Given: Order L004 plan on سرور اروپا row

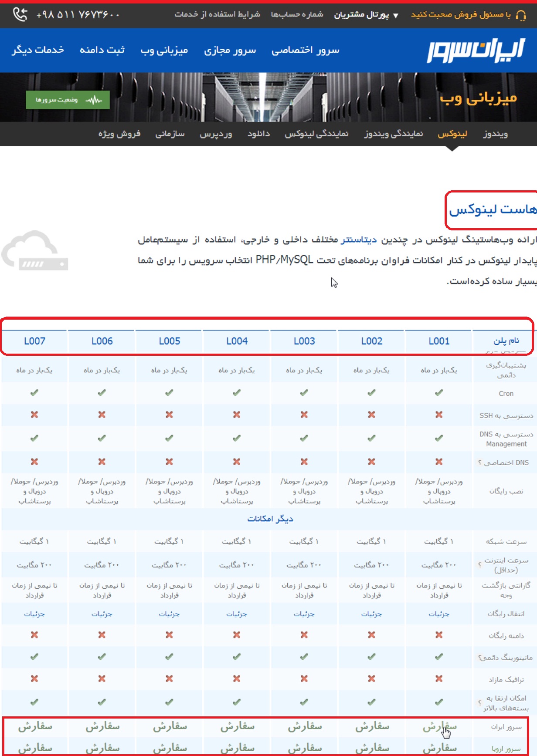Looking at the screenshot, I should [237, 748].
